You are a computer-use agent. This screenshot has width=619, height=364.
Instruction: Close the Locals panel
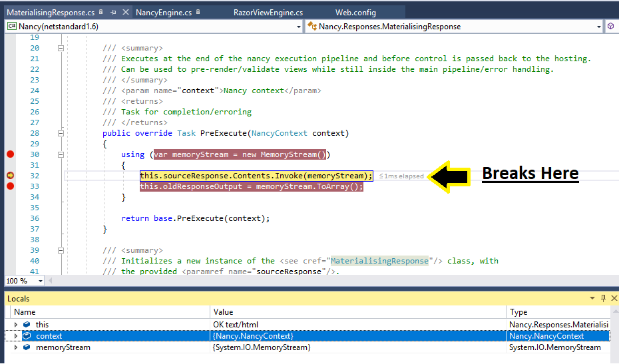tap(614, 299)
